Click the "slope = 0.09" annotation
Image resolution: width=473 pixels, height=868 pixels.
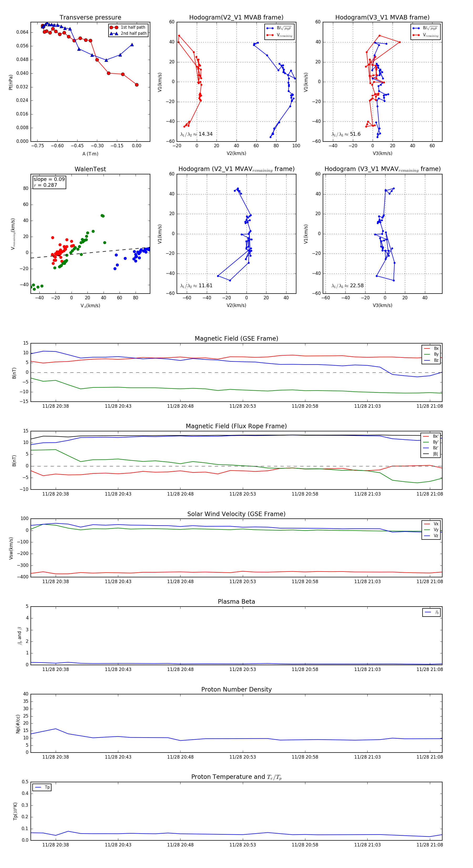click(x=49, y=179)
